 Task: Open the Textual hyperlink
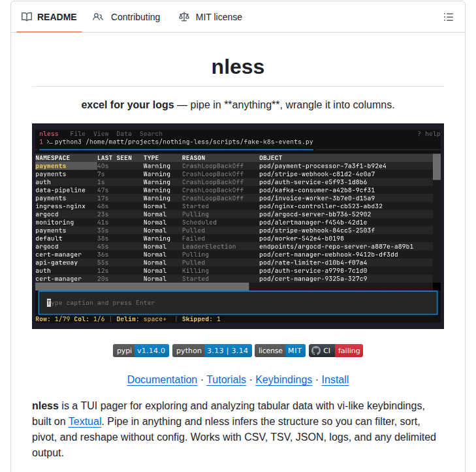[x=85, y=421]
